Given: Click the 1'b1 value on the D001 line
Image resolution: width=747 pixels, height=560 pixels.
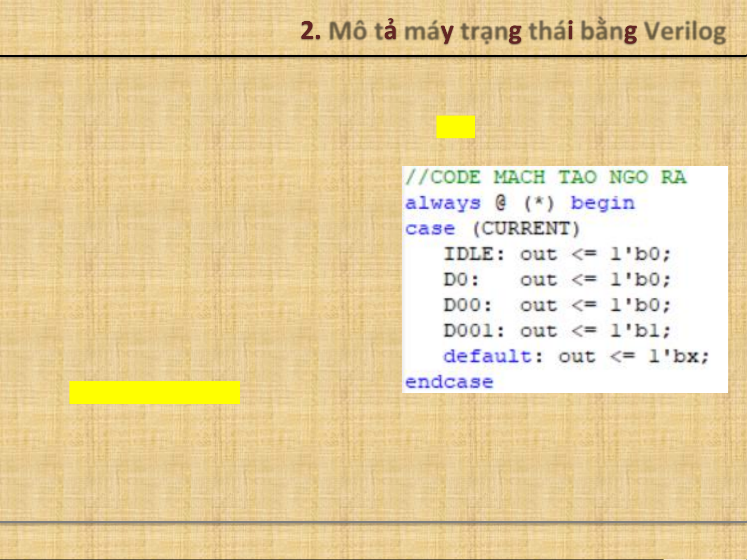Looking at the screenshot, I should coord(640,331).
